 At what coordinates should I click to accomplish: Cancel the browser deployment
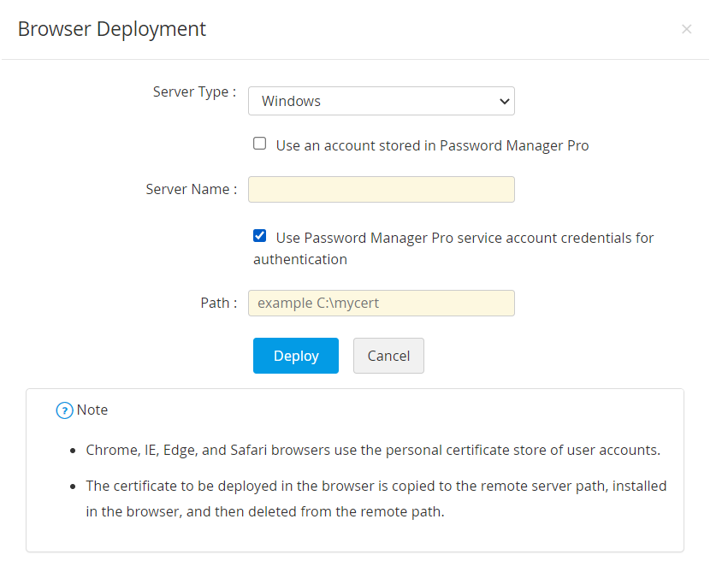[388, 356]
